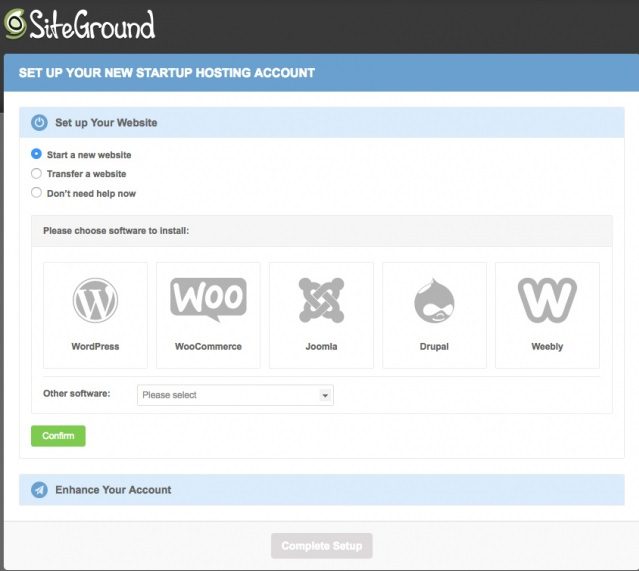Click the Don't need help now label
Image resolution: width=639 pixels, height=571 pixels.
click(91, 194)
